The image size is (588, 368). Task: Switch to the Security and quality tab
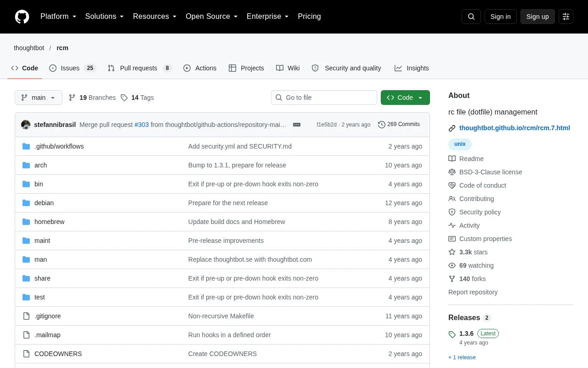pyautogui.click(x=346, y=68)
